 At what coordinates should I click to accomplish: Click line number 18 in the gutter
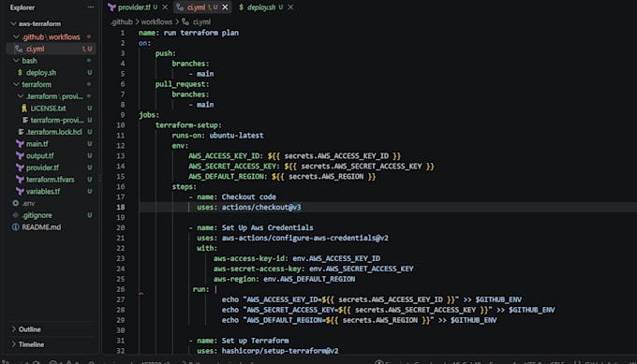coord(121,207)
